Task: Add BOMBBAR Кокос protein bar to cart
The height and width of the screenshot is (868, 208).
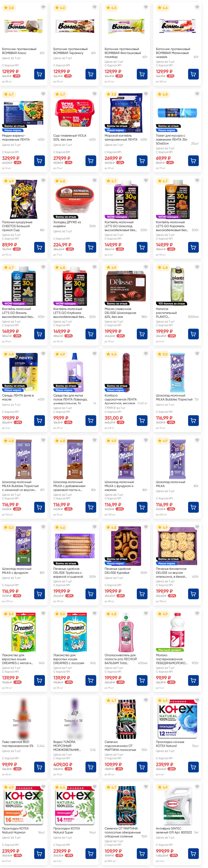Action: click(39, 74)
